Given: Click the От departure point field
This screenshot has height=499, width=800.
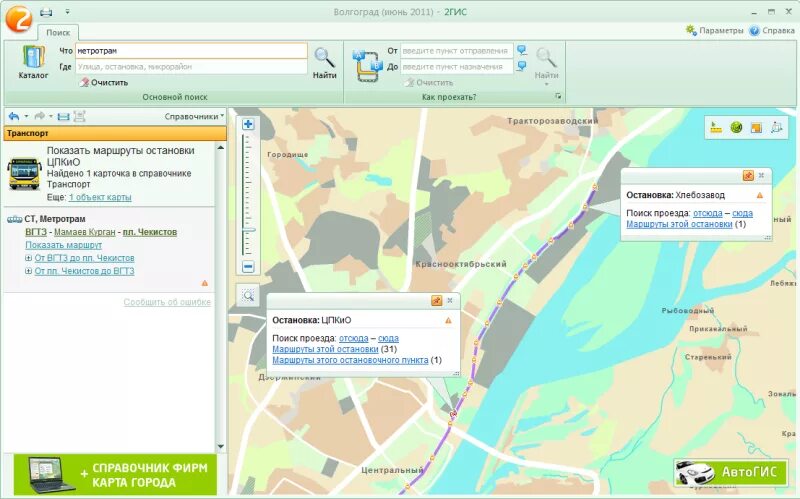Looking at the screenshot, I should (x=456, y=51).
